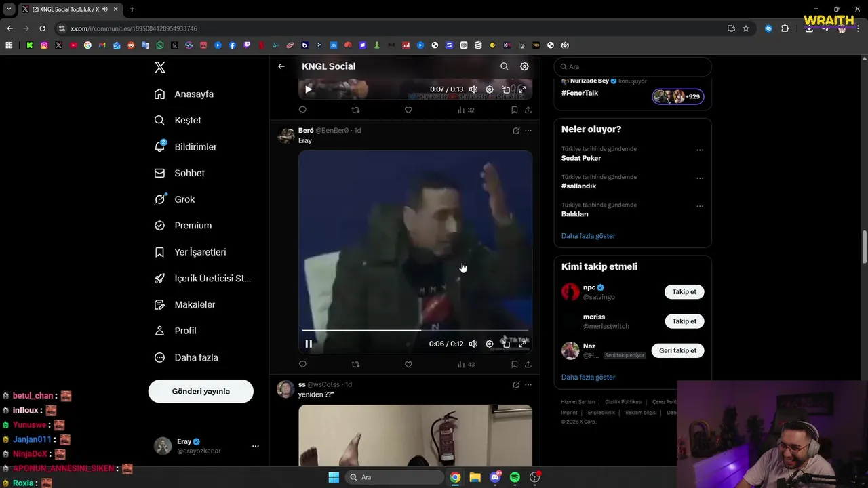868x488 pixels.
Task: Open options for Balıkları trend
Action: [700, 206]
